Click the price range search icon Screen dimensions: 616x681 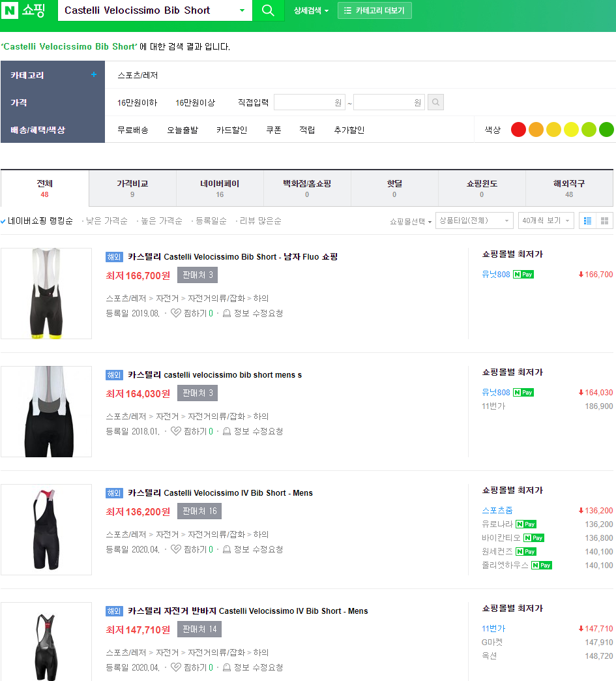(x=435, y=102)
